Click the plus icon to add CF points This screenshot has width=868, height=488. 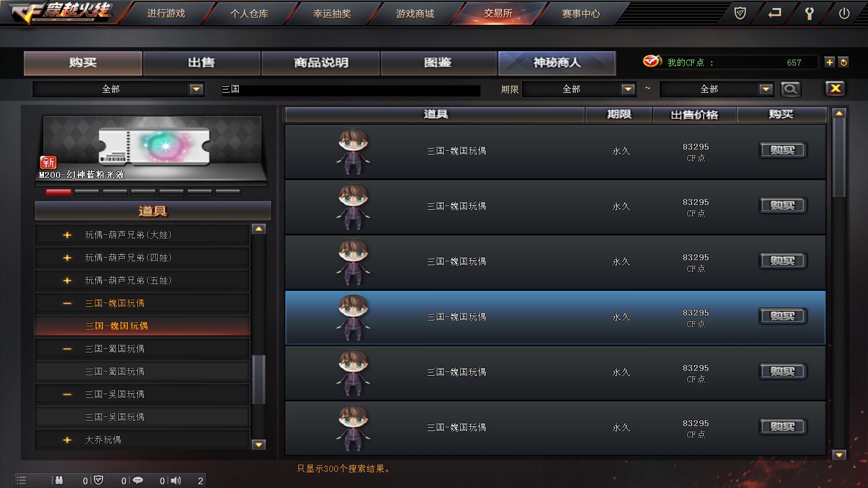829,62
